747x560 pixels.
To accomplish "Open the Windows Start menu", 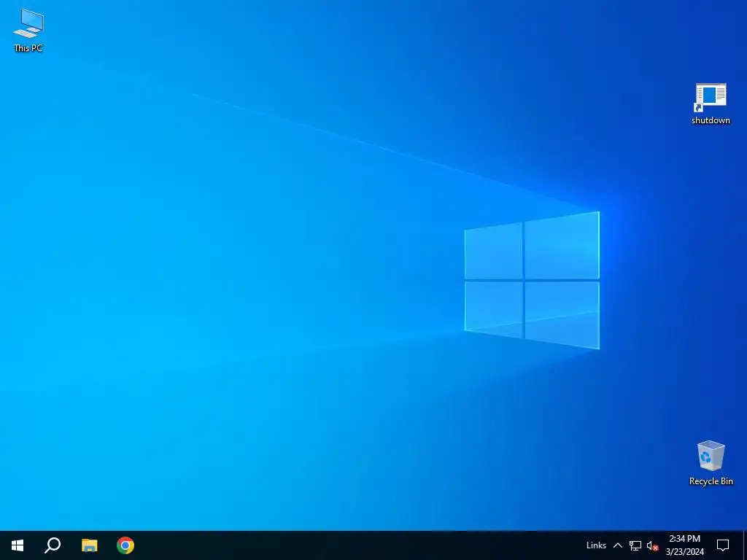I will 18,545.
